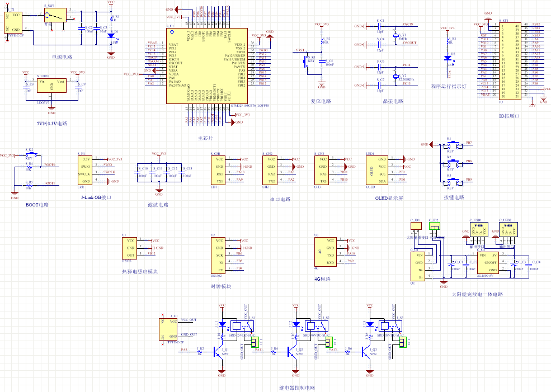The width and height of the screenshot is (551, 392).
Task: Click the S_D2 run indicator LED
Action: point(448,58)
